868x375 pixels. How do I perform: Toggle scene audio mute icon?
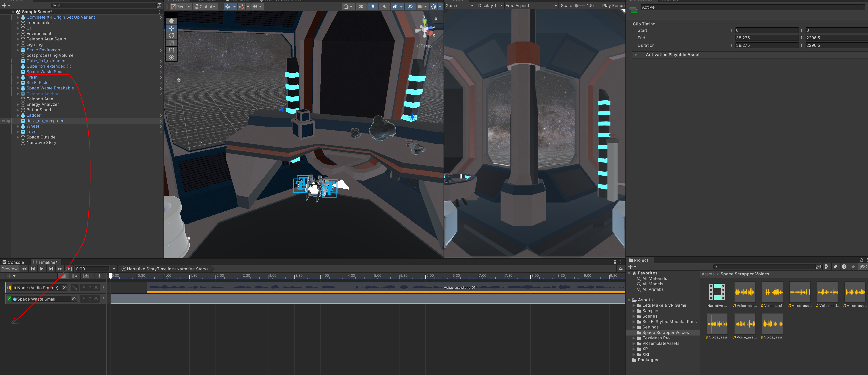(x=384, y=6)
